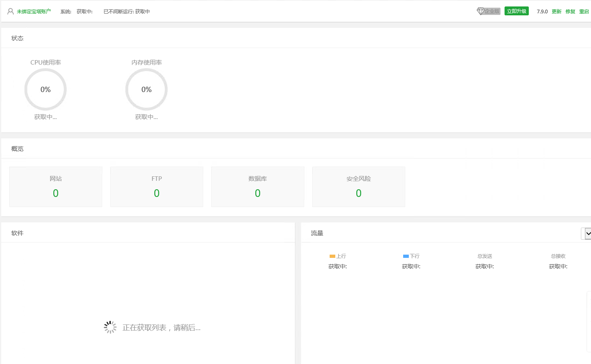This screenshot has width=591, height=364.
Task: Click the 重启 restart link
Action: pos(584,12)
